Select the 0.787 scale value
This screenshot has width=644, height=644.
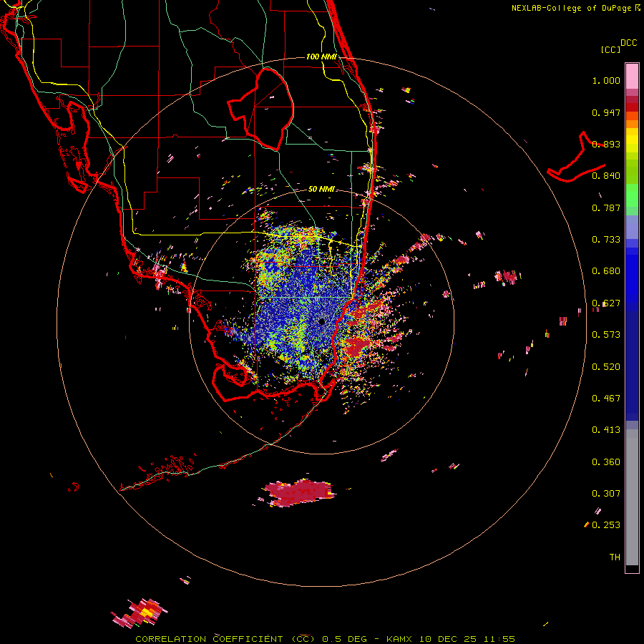coord(606,208)
